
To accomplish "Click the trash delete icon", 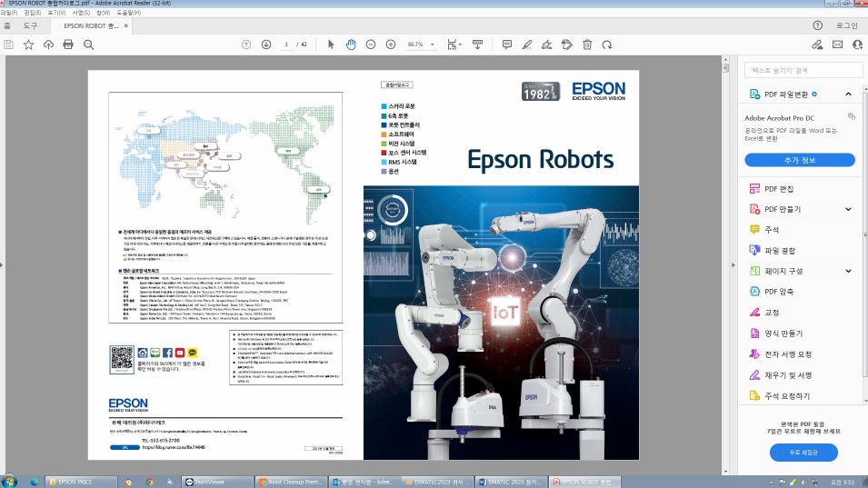I will pos(587,45).
